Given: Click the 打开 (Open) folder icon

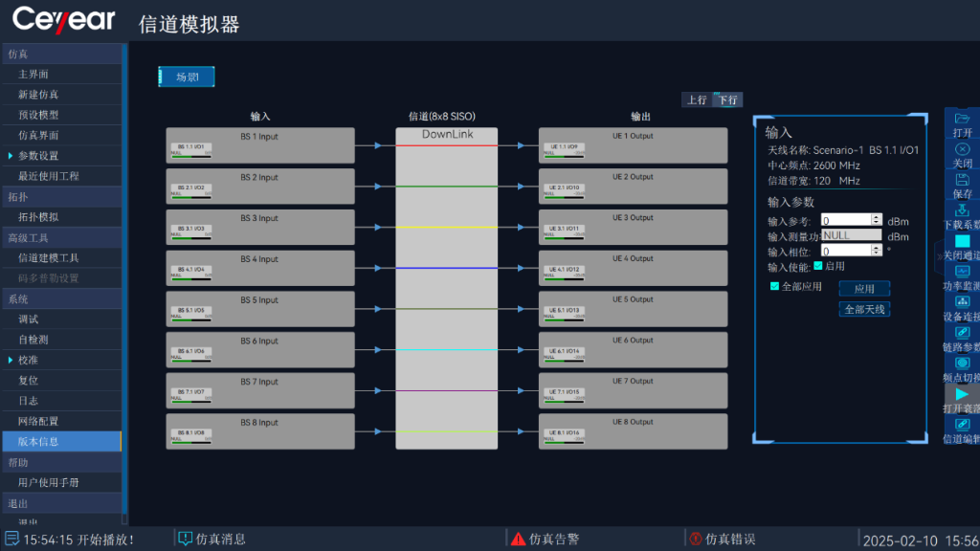Looking at the screenshot, I should [x=963, y=119].
